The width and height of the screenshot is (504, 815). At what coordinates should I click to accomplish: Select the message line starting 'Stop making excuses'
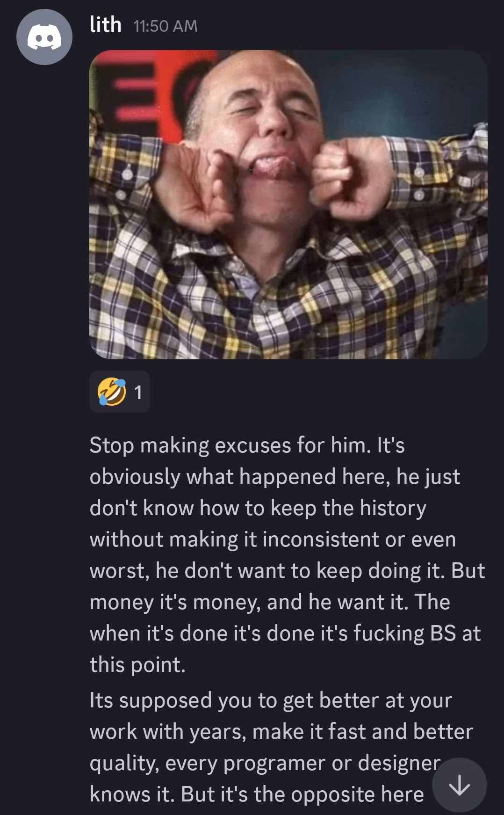click(247, 445)
